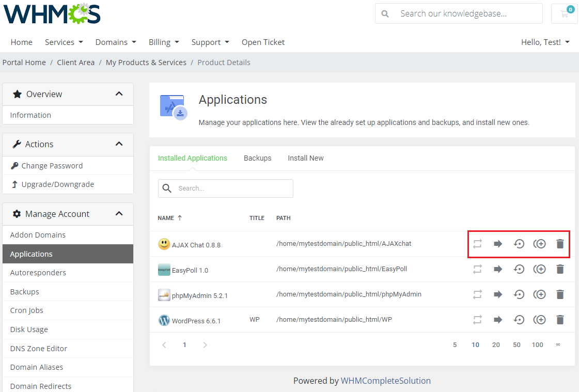
Task: Open the Support dropdown menu
Action: pyautogui.click(x=210, y=42)
